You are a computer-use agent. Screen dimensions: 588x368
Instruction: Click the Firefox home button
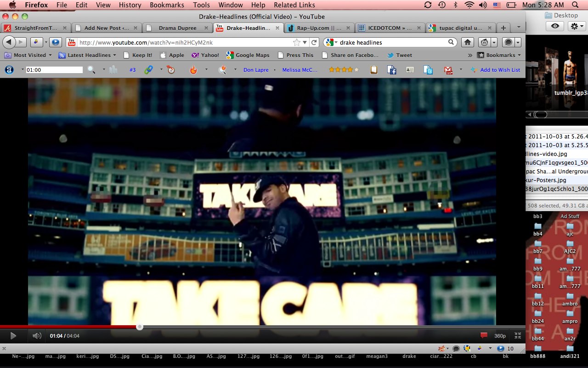coord(468,42)
